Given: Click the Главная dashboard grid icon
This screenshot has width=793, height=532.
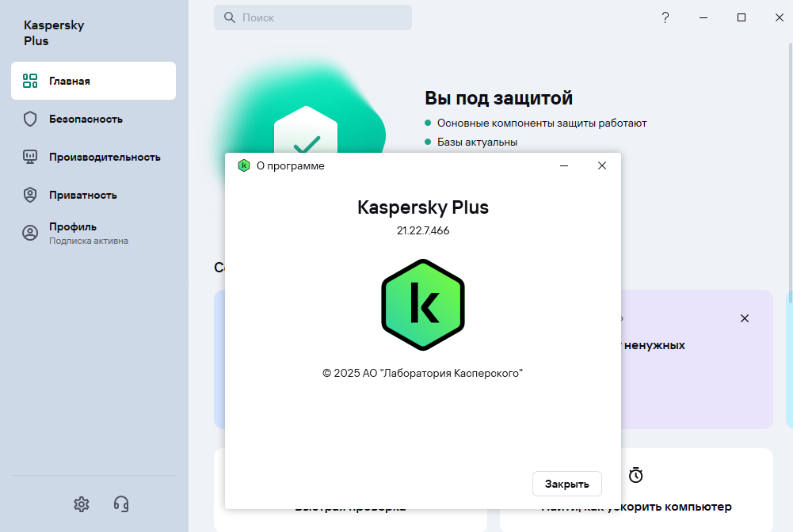Looking at the screenshot, I should [30, 81].
